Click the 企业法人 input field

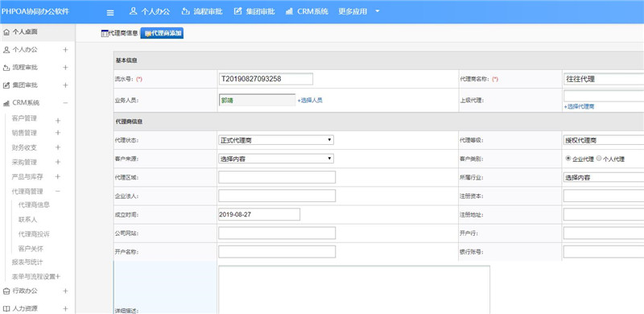(x=277, y=196)
